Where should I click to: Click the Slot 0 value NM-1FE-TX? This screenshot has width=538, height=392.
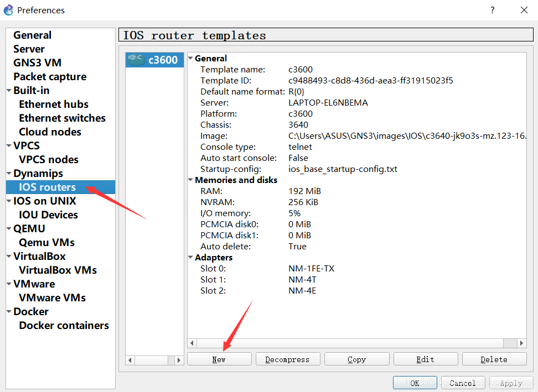pyautogui.click(x=311, y=268)
